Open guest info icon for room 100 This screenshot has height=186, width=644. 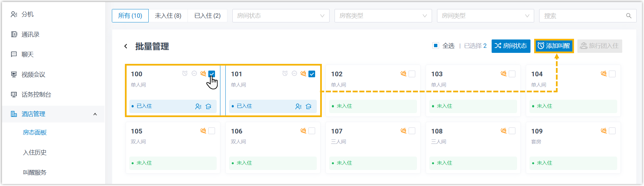[x=198, y=106]
